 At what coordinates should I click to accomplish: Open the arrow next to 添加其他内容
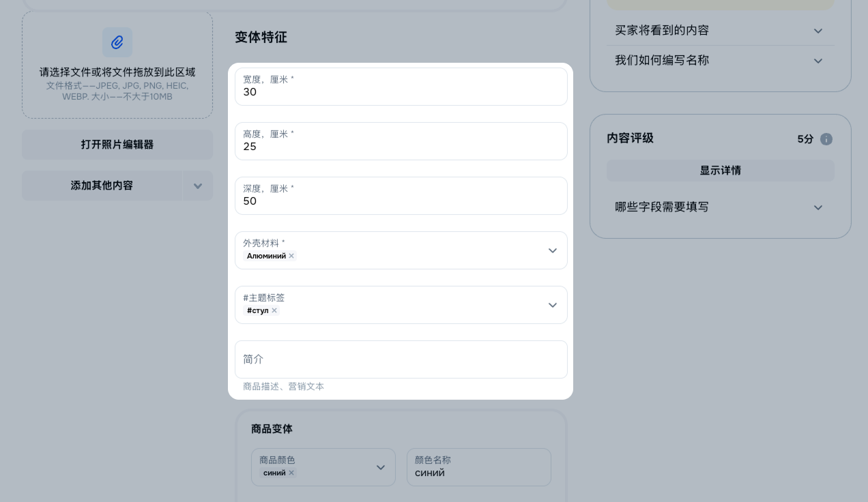coord(198,186)
